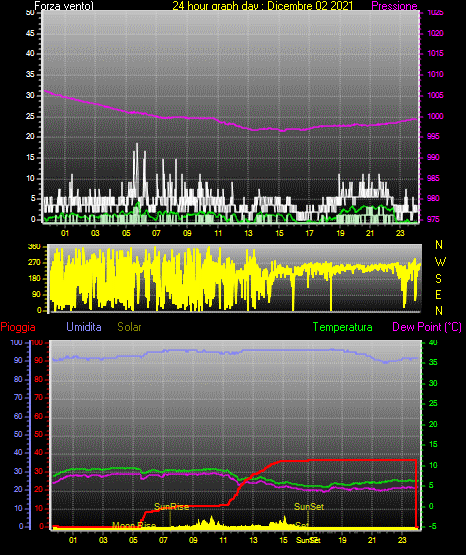Click hour '13' under the wind chart

coord(248,233)
